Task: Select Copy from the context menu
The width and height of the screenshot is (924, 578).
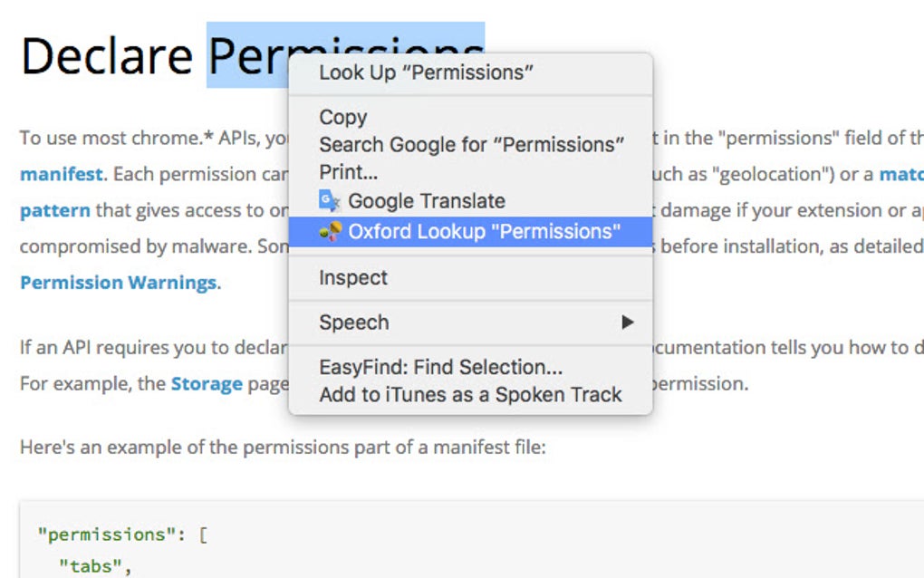Action: tap(342, 117)
